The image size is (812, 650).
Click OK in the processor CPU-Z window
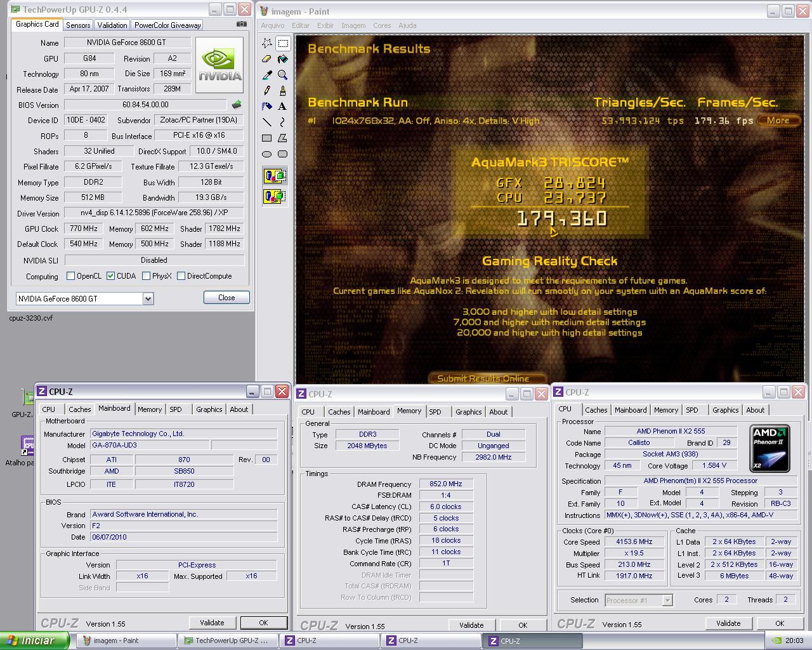pyautogui.click(x=780, y=623)
